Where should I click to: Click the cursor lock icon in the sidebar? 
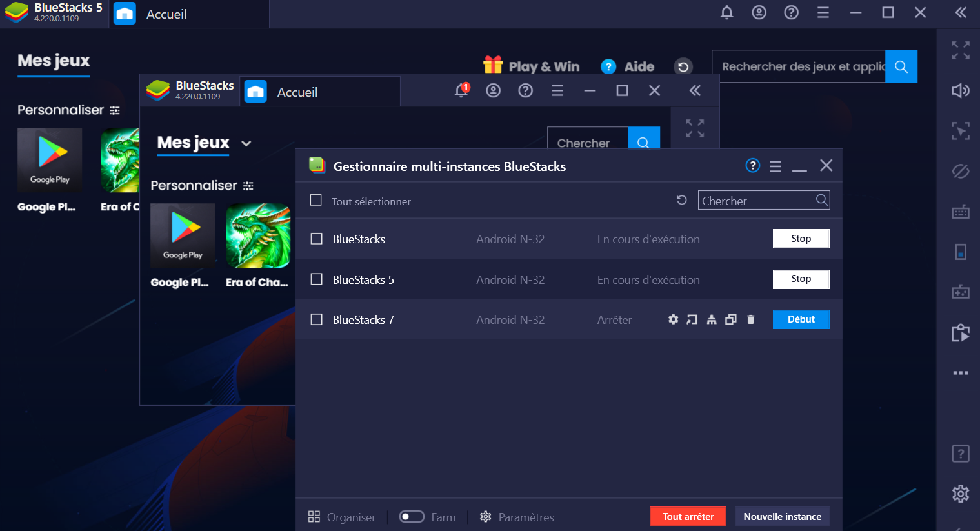(x=961, y=131)
